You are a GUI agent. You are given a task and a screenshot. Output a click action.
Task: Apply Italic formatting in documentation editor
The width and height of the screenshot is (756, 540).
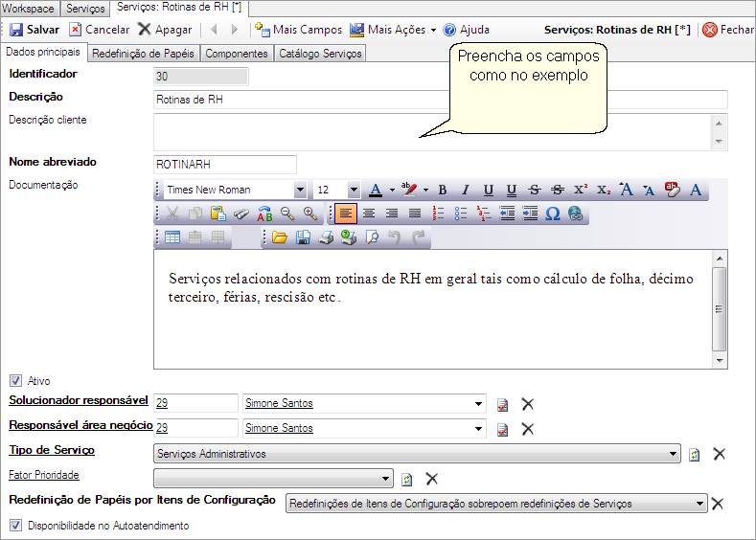[x=465, y=190]
